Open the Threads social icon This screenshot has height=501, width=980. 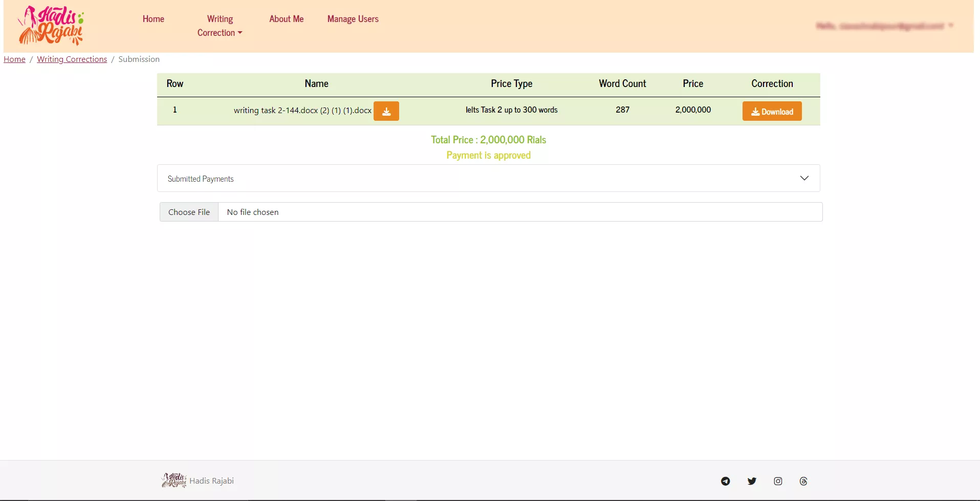click(803, 481)
